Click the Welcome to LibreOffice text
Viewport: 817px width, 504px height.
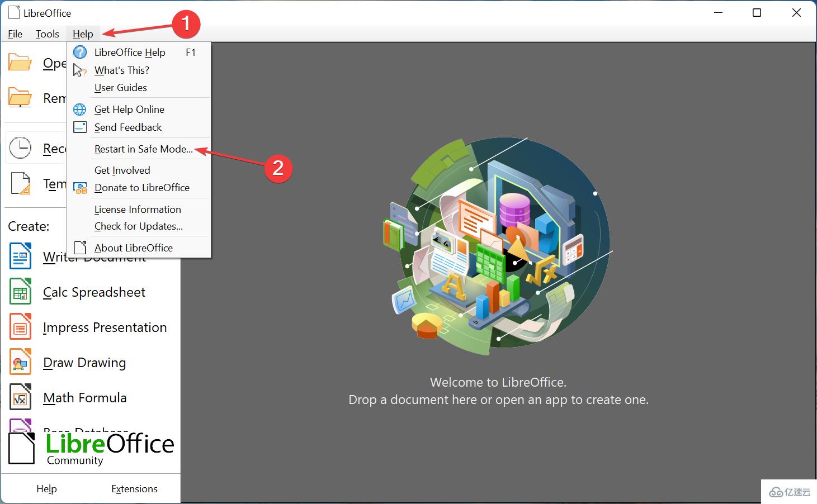pyautogui.click(x=498, y=382)
